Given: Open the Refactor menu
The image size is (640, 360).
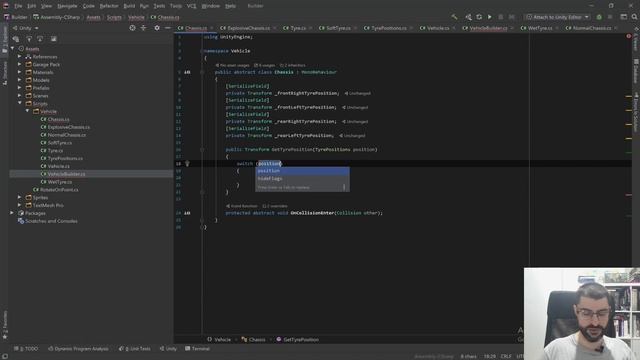Looking at the screenshot, I should 109,6.
